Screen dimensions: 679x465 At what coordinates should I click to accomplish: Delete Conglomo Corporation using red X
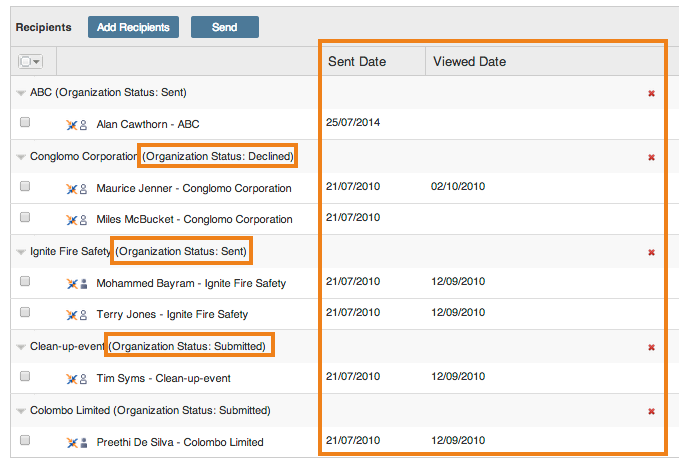(651, 157)
